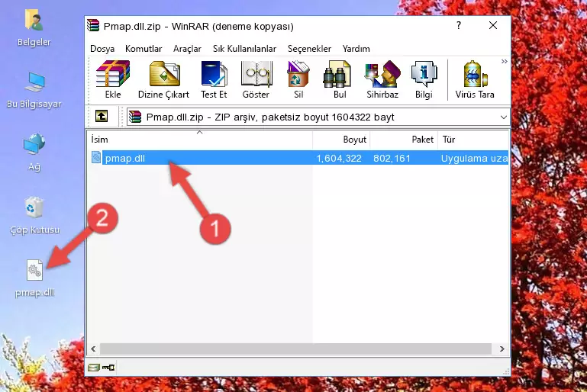Viewport: 587px width, 392px height.
Task: Select pmap.dll file icon in archive list
Action: click(96, 157)
